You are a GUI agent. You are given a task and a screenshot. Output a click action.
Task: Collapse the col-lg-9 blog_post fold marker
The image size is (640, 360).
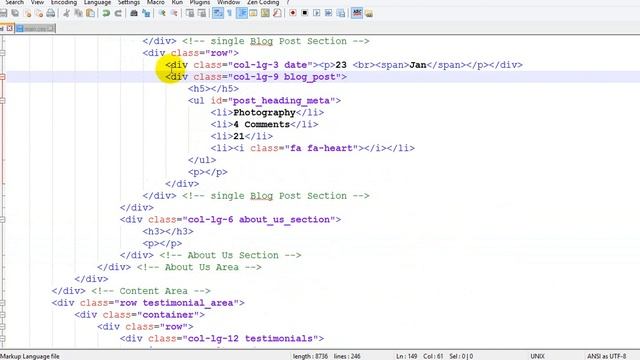[x=2, y=77]
